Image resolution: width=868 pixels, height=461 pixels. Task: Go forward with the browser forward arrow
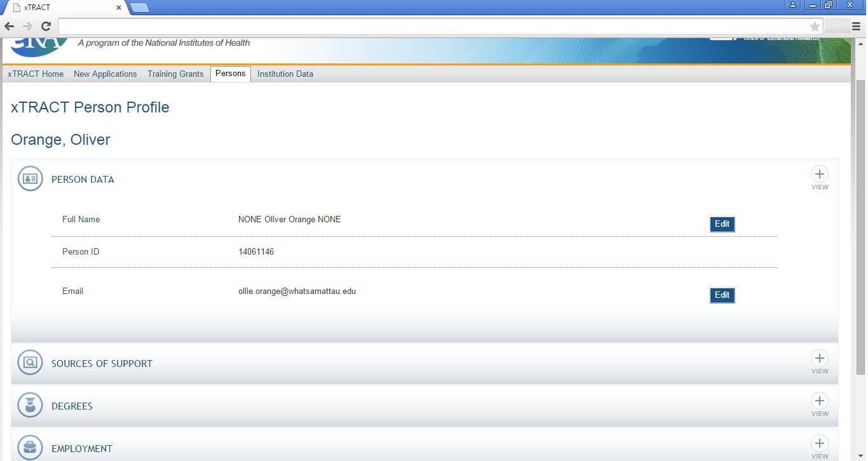coord(27,26)
